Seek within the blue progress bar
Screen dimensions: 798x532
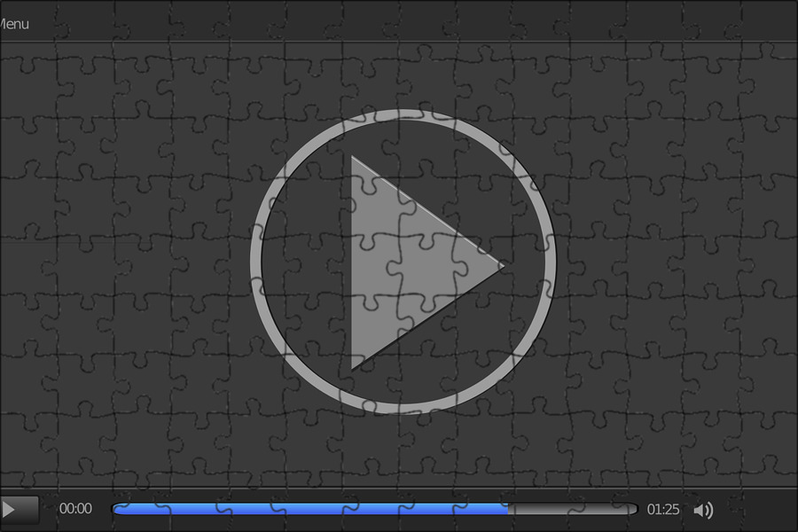[x=374, y=509]
